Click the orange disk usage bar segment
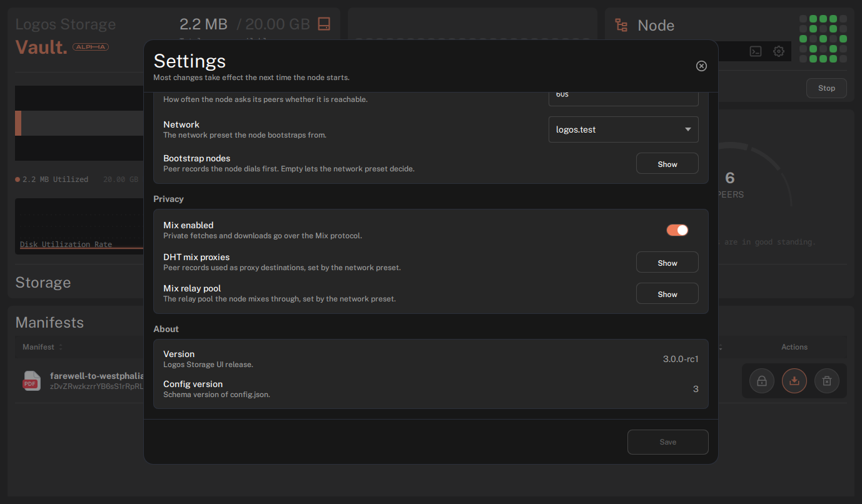This screenshot has height=504, width=862. point(18,123)
